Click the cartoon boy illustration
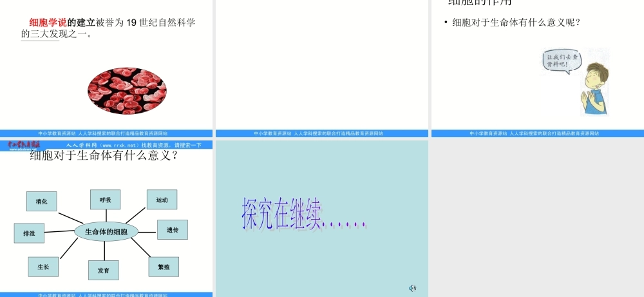Image resolution: width=644 pixels, height=297 pixels. point(594,88)
